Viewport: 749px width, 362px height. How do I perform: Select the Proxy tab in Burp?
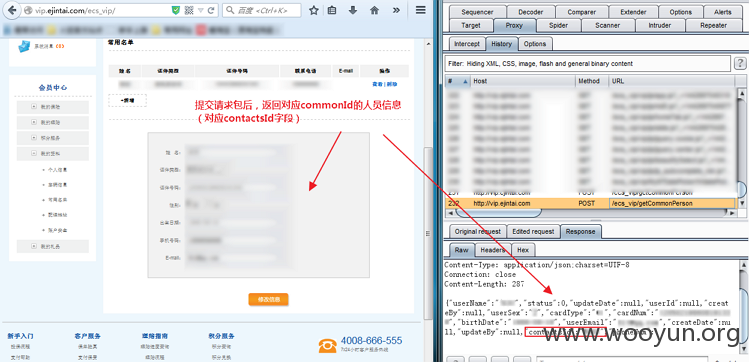click(514, 25)
